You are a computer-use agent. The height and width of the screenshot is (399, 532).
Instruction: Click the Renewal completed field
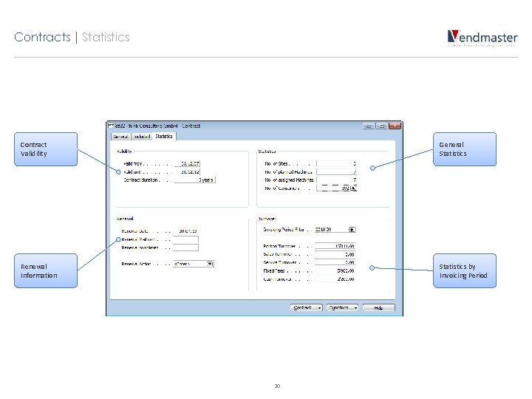[185, 248]
